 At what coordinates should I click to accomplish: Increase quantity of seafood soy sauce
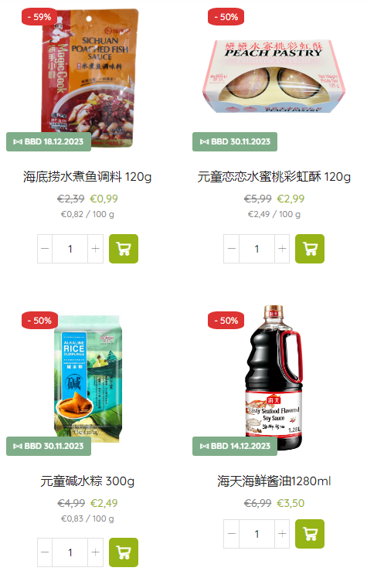point(282,534)
